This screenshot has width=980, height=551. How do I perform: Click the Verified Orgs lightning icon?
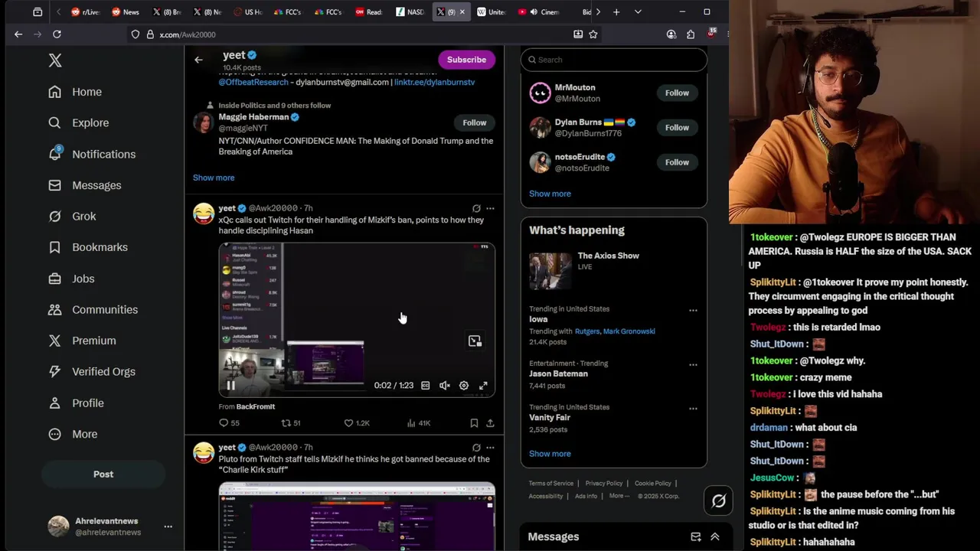pos(54,372)
